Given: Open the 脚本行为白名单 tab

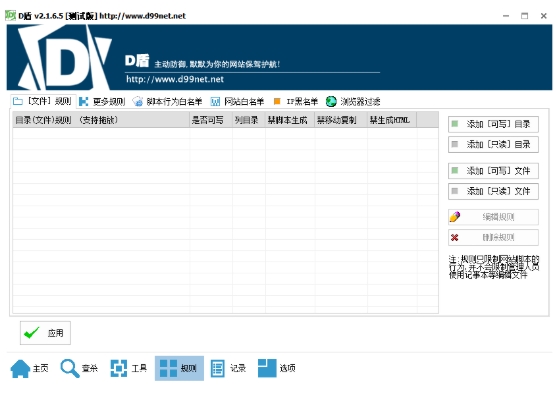Looking at the screenshot, I should pyautogui.click(x=167, y=102).
